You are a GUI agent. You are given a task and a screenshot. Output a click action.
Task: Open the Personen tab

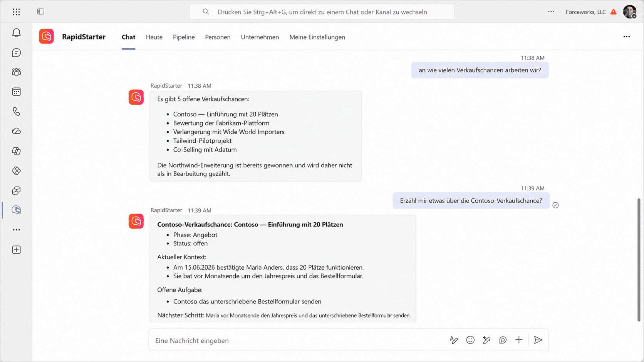click(218, 37)
